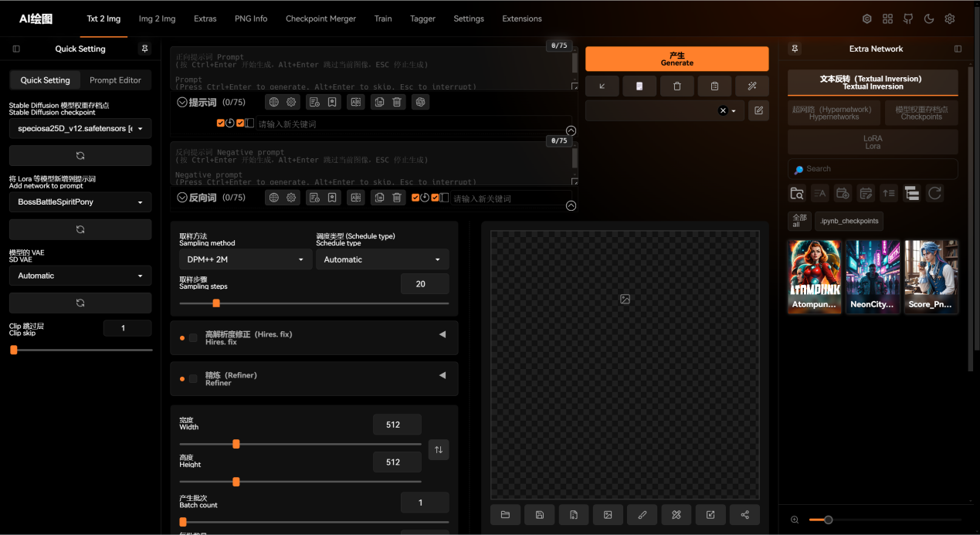Open the Lora tab in Extra Network

click(873, 142)
